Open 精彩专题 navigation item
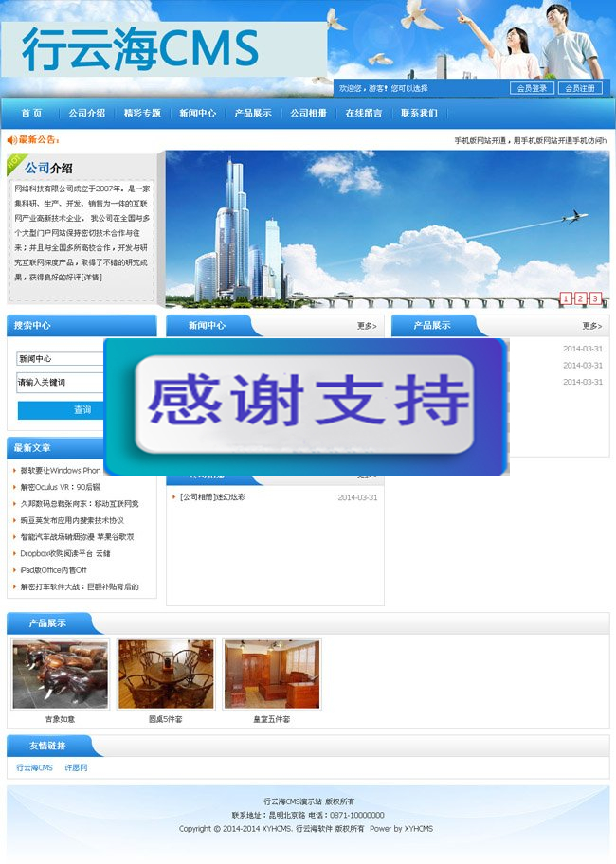616x864 pixels. click(142, 113)
